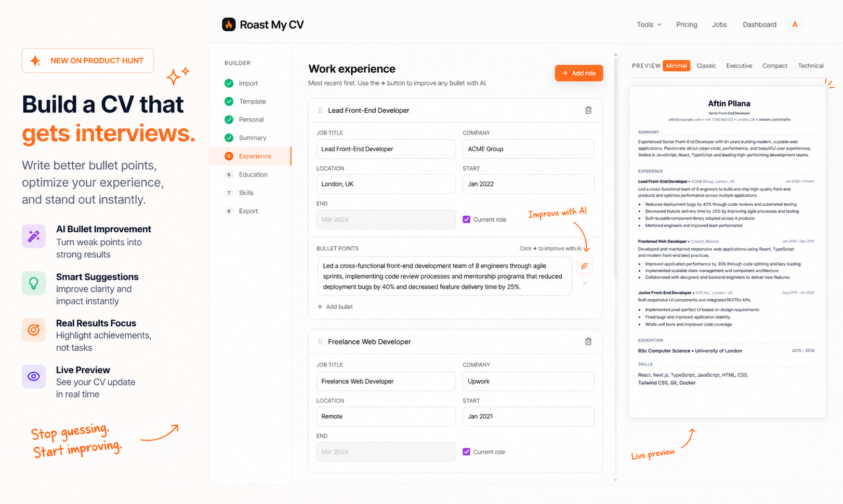Screen dimensions: 843x504
Task: Click the New on Product Hunt badge
Action: [x=88, y=61]
